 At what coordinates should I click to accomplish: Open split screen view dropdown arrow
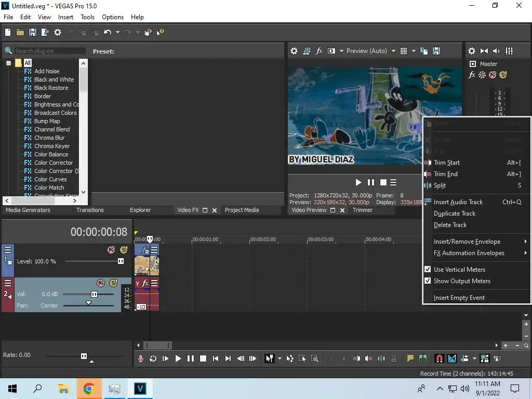pos(341,51)
